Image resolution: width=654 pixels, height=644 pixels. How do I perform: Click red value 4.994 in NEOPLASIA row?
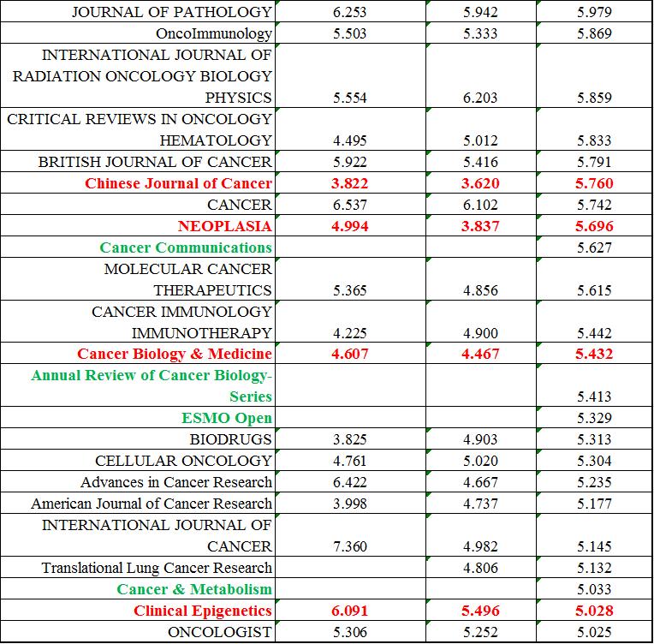coord(349,226)
